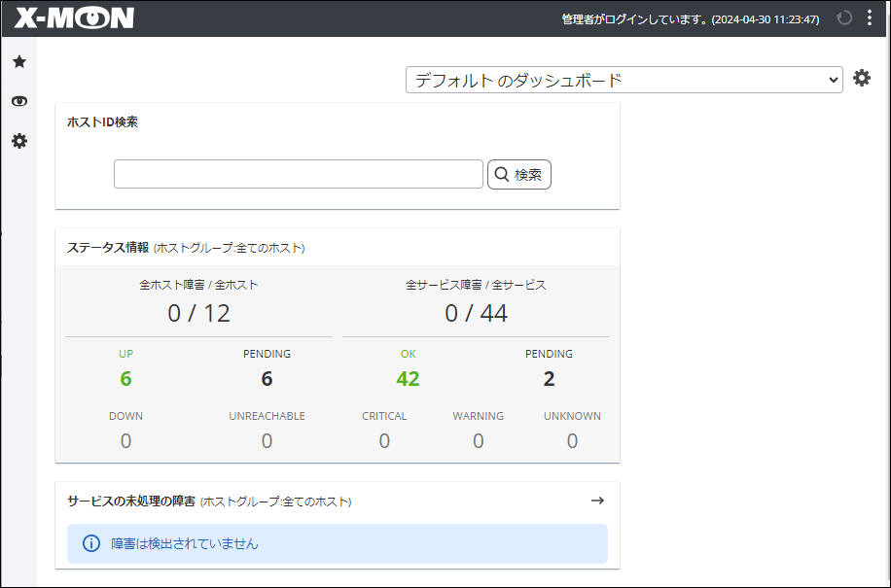Open the eye monitoring sidebar icon
891x588 pixels.
point(19,101)
